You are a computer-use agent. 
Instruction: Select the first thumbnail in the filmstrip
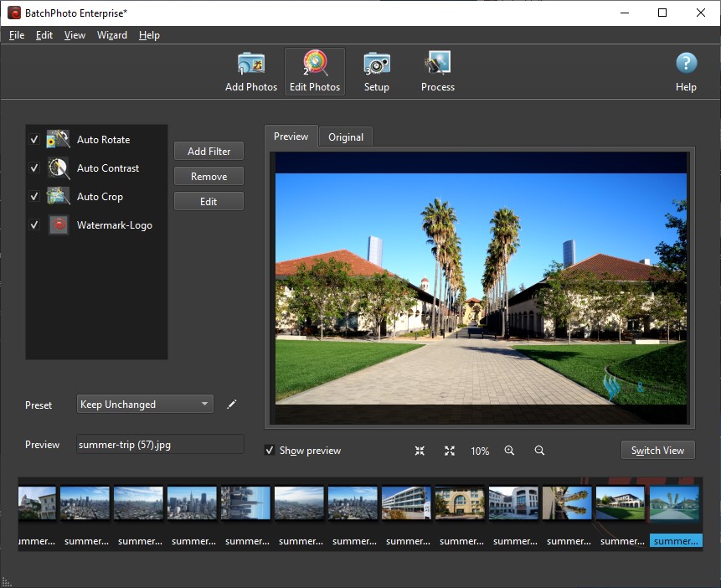pyautogui.click(x=36, y=503)
